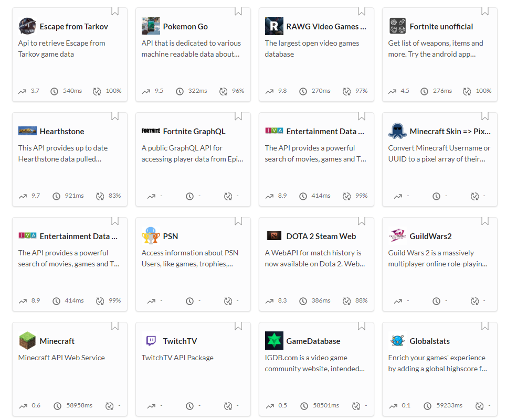Screen dimensions: 517x420
Task: Click the '9.8' popularity score on RAWG
Action: coord(282,91)
